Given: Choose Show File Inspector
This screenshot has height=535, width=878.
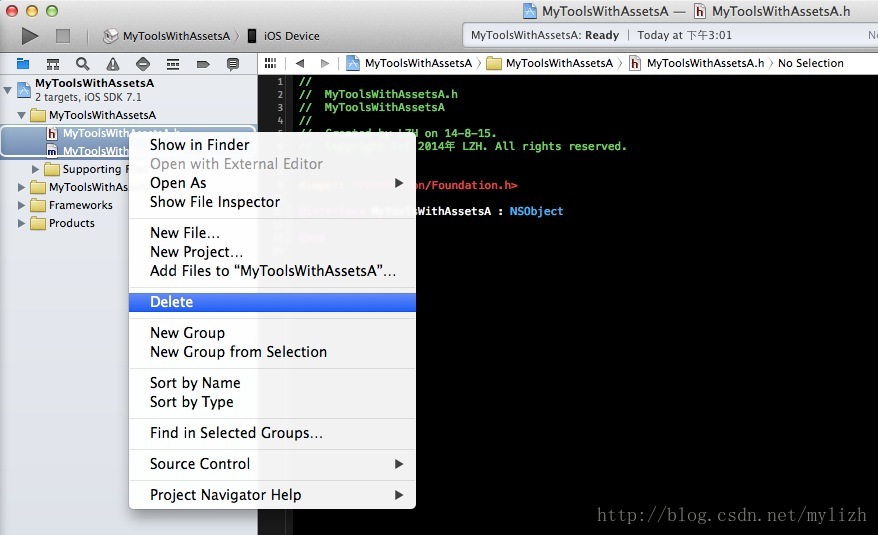Looking at the screenshot, I should click(272, 202).
